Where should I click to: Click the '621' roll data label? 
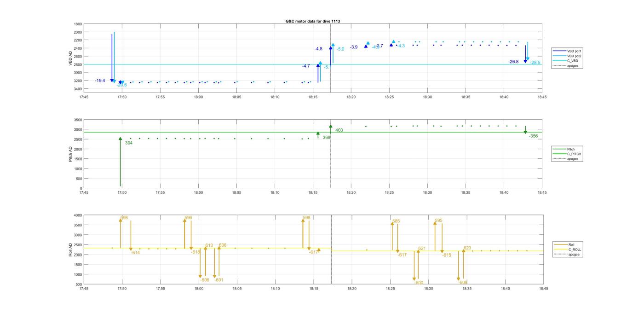pyautogui.click(x=422, y=249)
